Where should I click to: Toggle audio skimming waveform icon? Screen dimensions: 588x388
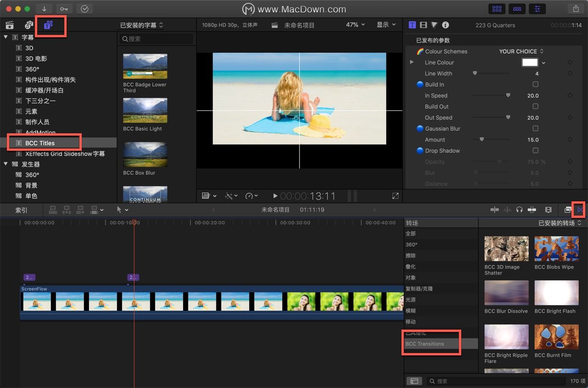507,210
